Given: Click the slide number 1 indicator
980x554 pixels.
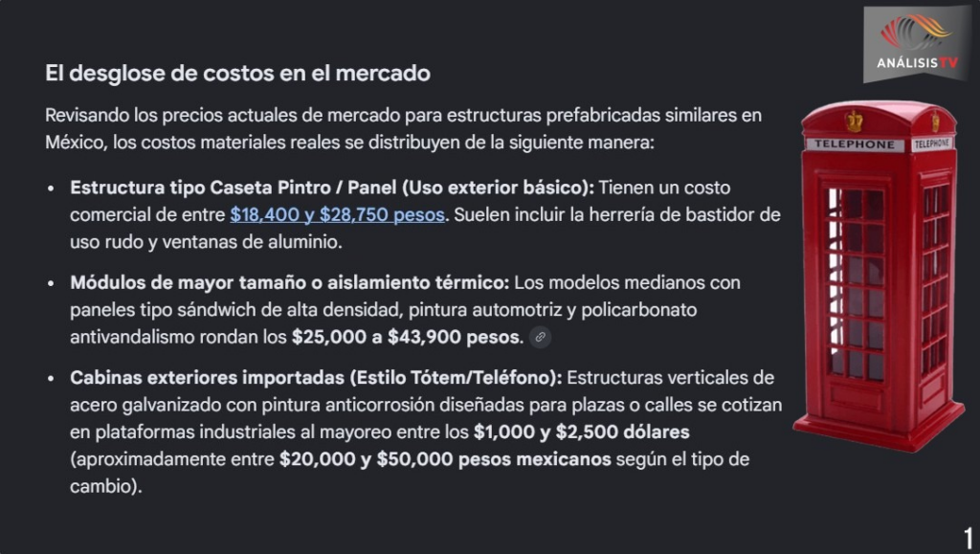Looking at the screenshot, I should 969,538.
